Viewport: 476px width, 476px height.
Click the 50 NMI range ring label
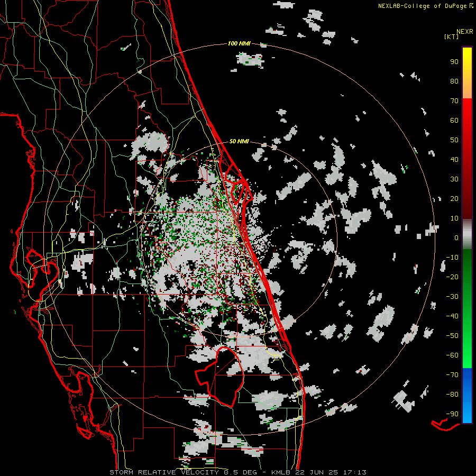coord(239,141)
